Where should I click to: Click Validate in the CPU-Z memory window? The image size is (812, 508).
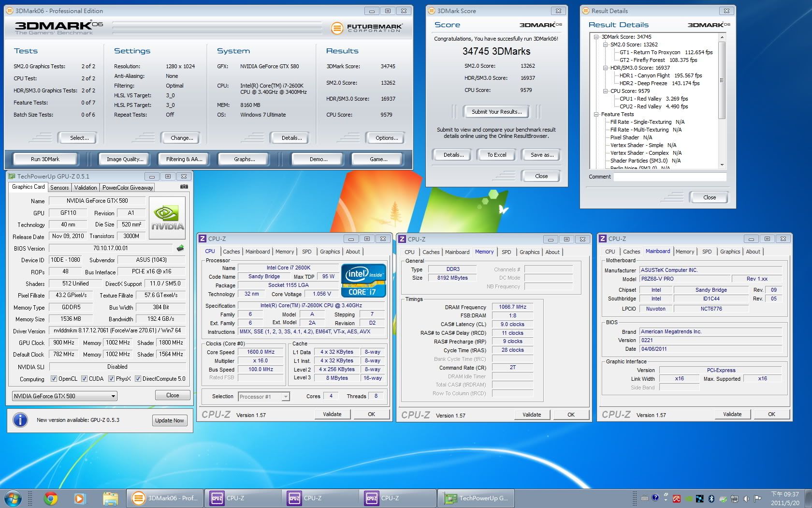click(532, 415)
